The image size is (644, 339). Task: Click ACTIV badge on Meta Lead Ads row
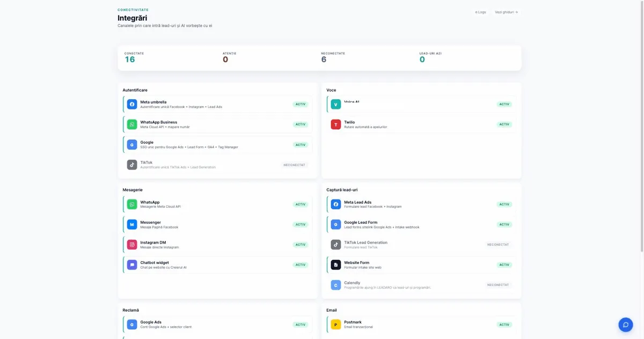[504, 204]
